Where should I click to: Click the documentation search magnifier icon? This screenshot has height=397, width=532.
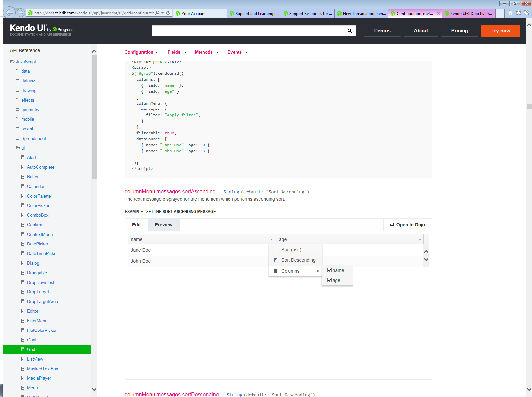[x=350, y=31]
